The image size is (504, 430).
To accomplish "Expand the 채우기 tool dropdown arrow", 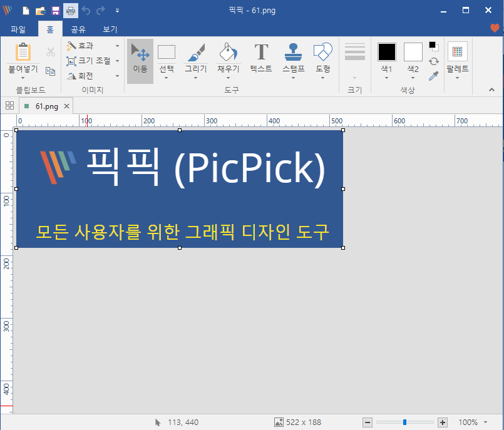I will coord(229,78).
